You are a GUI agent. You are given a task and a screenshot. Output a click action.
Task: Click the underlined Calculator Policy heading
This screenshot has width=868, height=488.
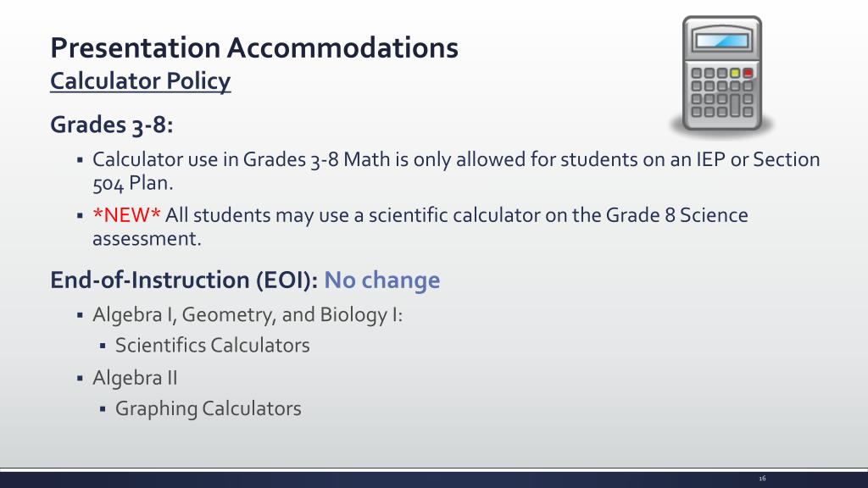pos(141,80)
